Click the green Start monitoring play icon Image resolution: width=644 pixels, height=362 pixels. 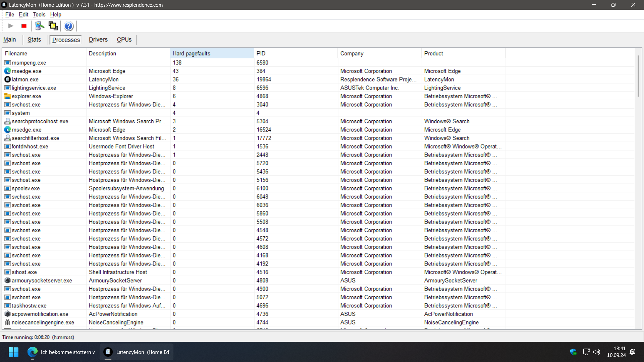click(x=11, y=26)
